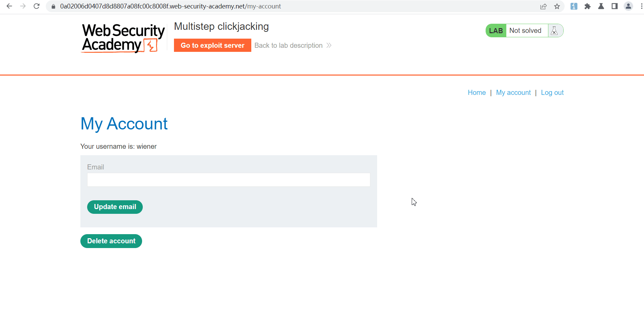644x327 pixels.
Task: Open the Chrome three-dot menu
Action: [641, 6]
